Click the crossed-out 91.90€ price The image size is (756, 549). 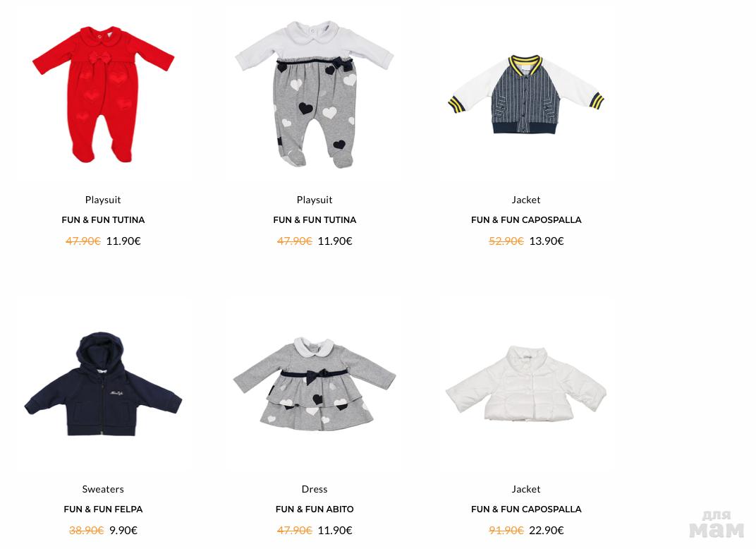[x=506, y=531]
